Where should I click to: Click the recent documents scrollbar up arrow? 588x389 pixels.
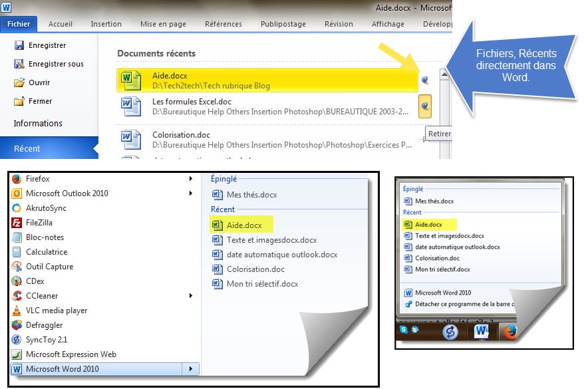[x=444, y=74]
